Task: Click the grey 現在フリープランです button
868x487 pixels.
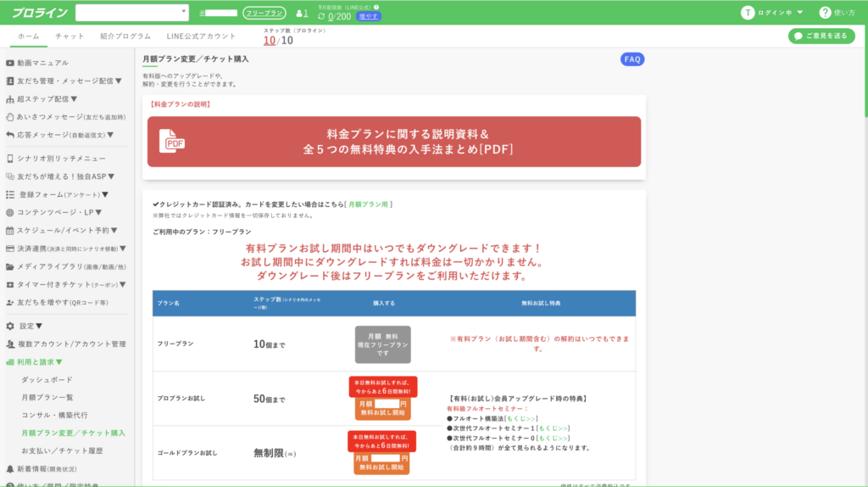Action: pyautogui.click(x=383, y=344)
